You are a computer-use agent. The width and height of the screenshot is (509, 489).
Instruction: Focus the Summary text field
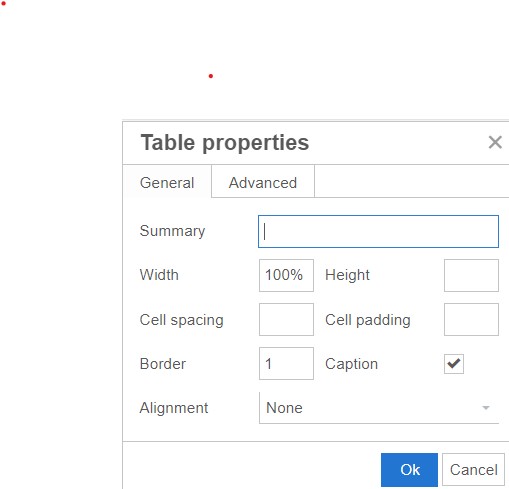coord(378,231)
